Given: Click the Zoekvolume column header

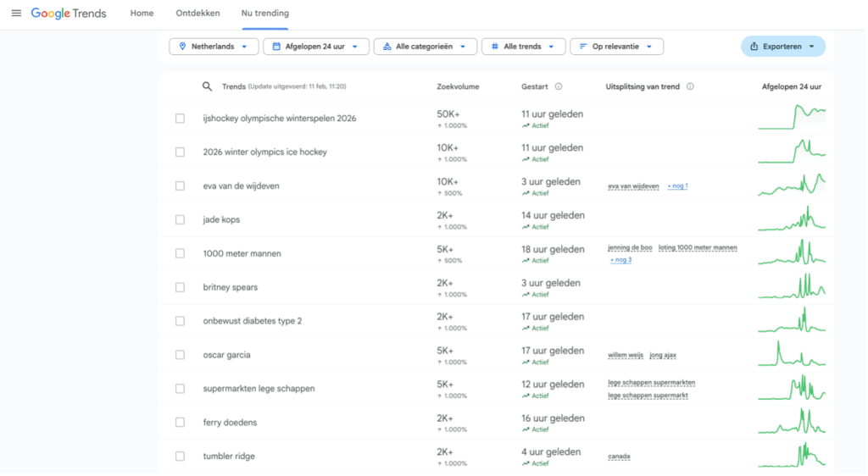Looking at the screenshot, I should 458,86.
